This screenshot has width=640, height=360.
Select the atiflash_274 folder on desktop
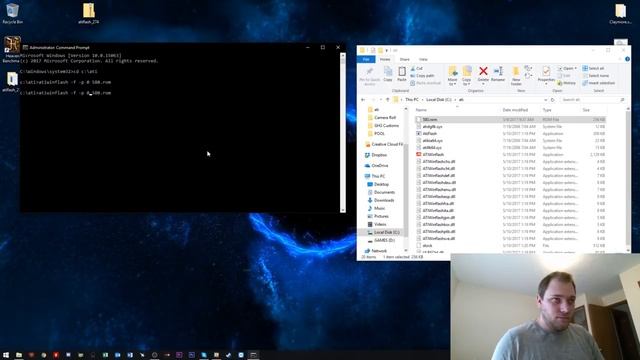(x=89, y=13)
